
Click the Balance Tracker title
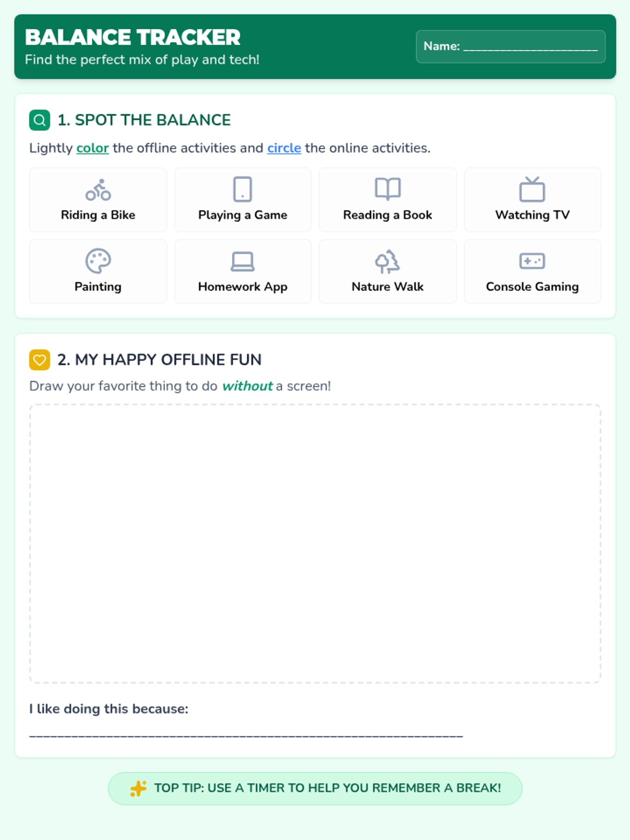tap(133, 37)
